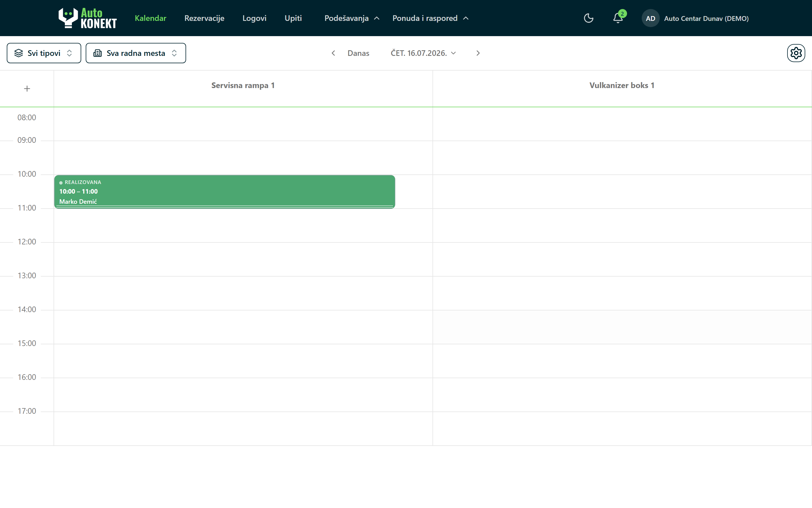Open the Sva radna mesta dropdown

[136, 53]
